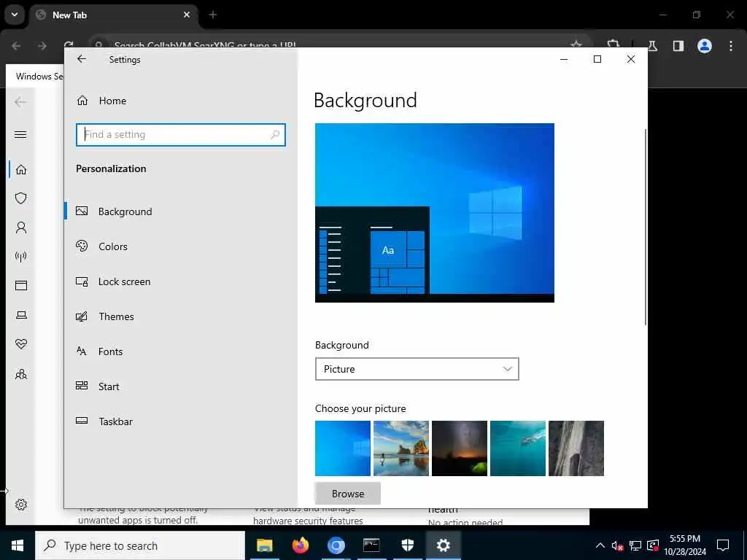Screen dimensions: 747x560
Task: Click the Browse button
Action: point(348,494)
